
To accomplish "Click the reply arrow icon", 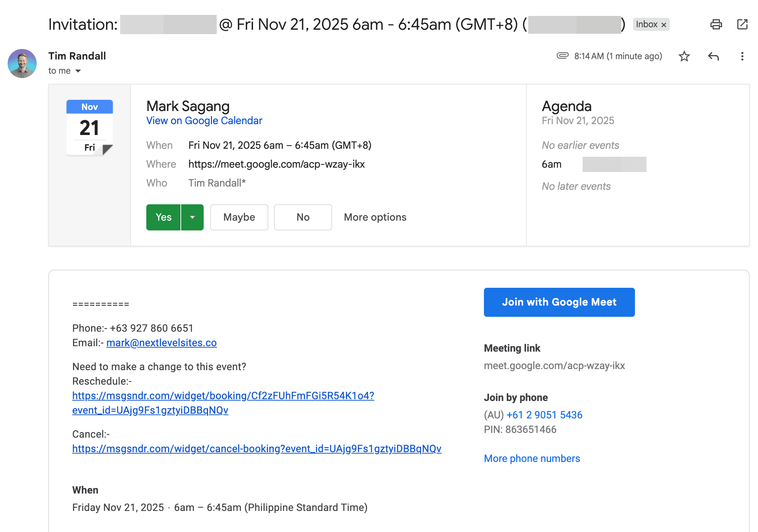I will 713,56.
